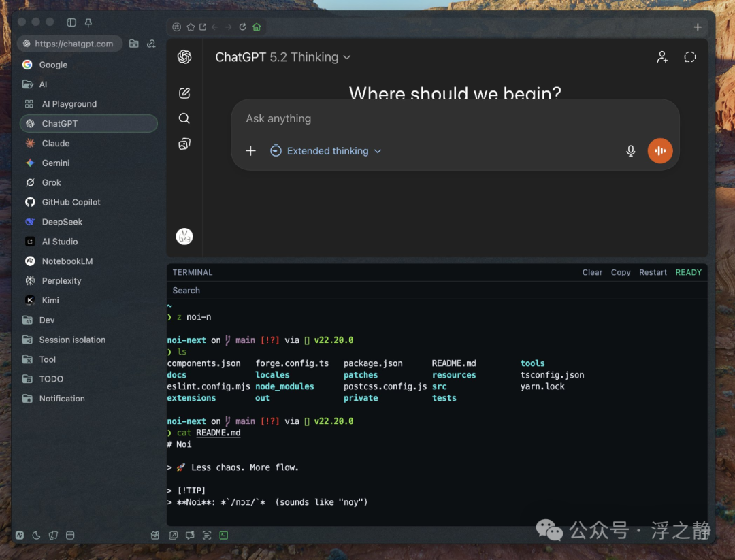Toggle the terminal panel icon in bottom bar
The width and height of the screenshot is (735, 560).
point(224,535)
